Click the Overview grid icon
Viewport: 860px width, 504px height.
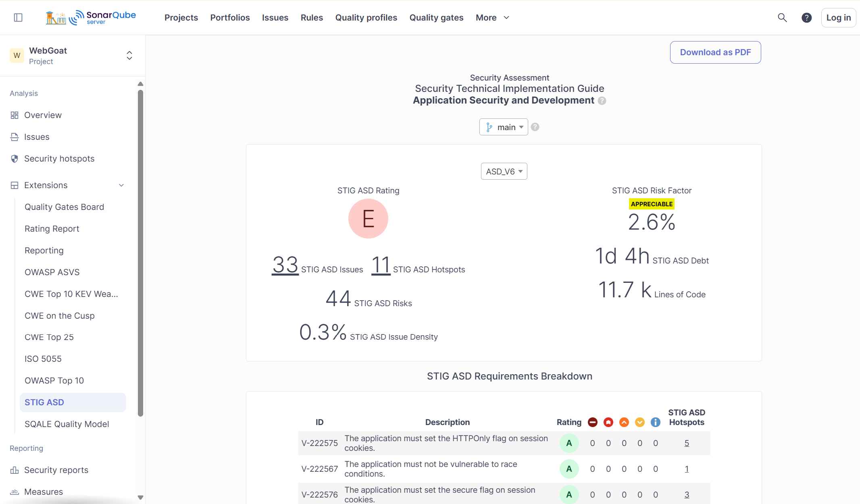[x=15, y=115]
